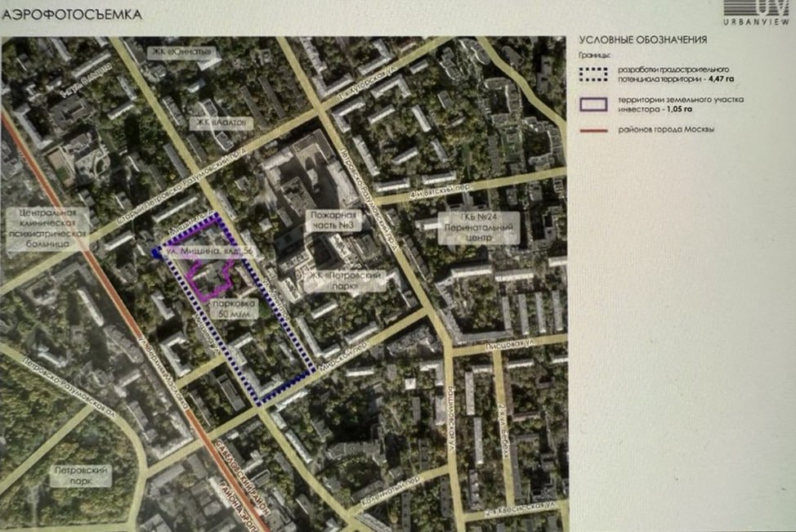Screen dimensions: 796x532
Task: Click the АЭРОФОТОСЪЕМКА slide title
Action: 72,15
